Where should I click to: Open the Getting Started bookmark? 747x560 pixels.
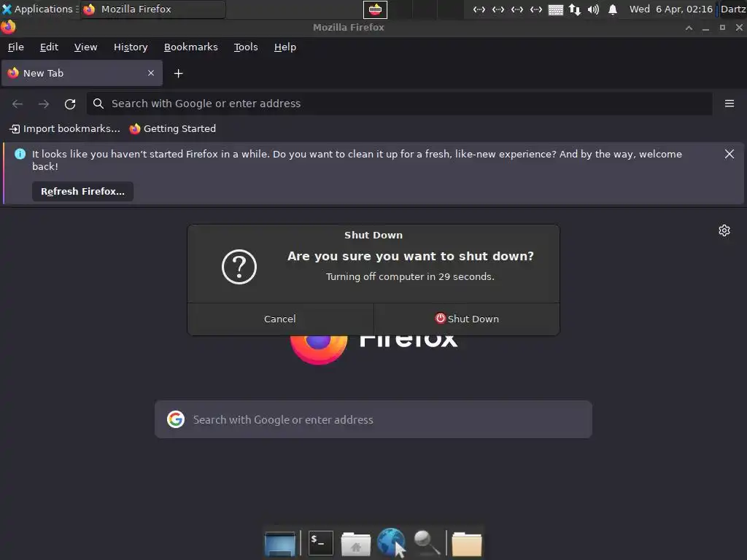(x=173, y=128)
